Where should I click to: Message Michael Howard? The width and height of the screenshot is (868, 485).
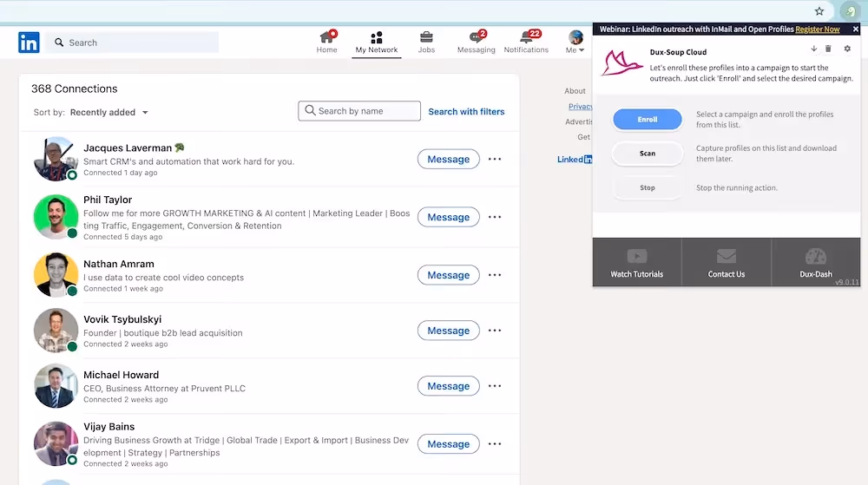tap(449, 386)
